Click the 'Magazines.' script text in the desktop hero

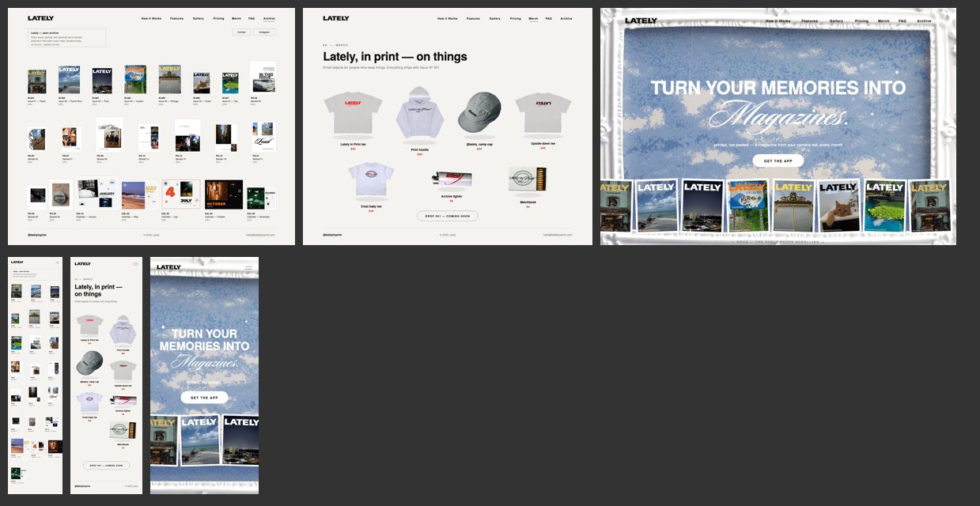[778, 115]
